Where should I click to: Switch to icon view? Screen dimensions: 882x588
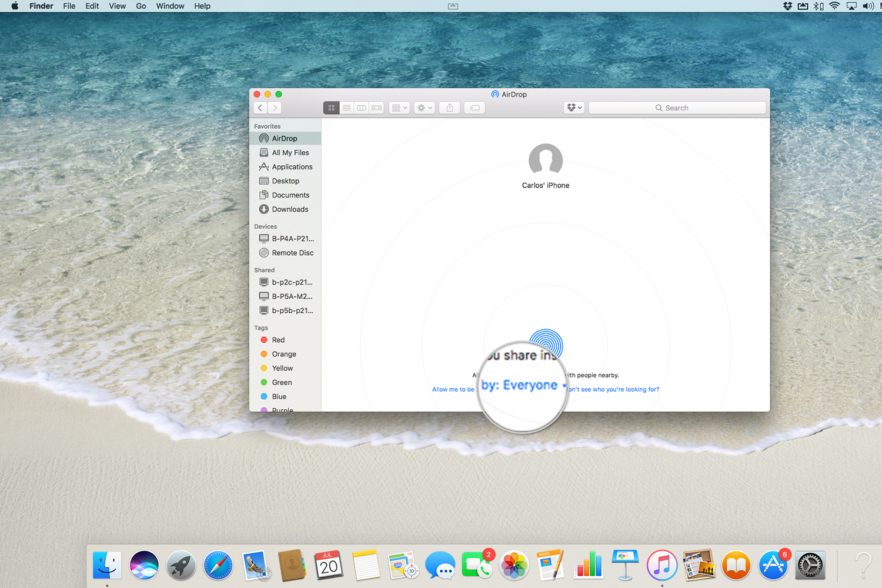pyautogui.click(x=331, y=108)
